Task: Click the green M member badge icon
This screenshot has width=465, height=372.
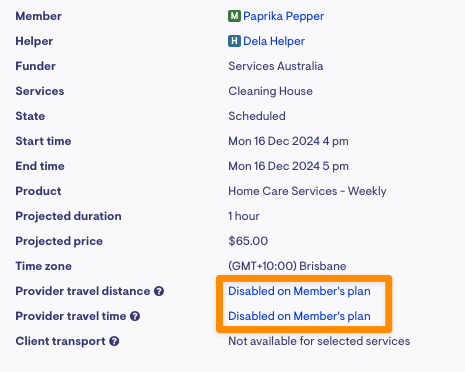Action: (234, 16)
